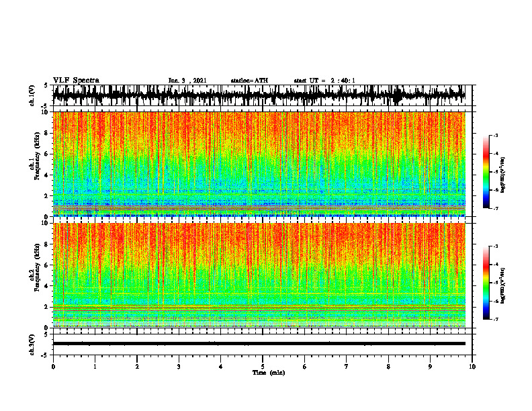The image size is (532, 411).
Task: Click the ch.1 frequency tick "6"
Action: 48,154
